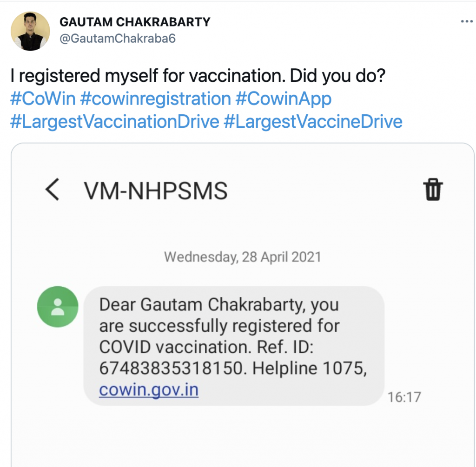Open the #LargestVaccinationDrive hashtag
This screenshot has width=476, height=467.
[x=114, y=121]
